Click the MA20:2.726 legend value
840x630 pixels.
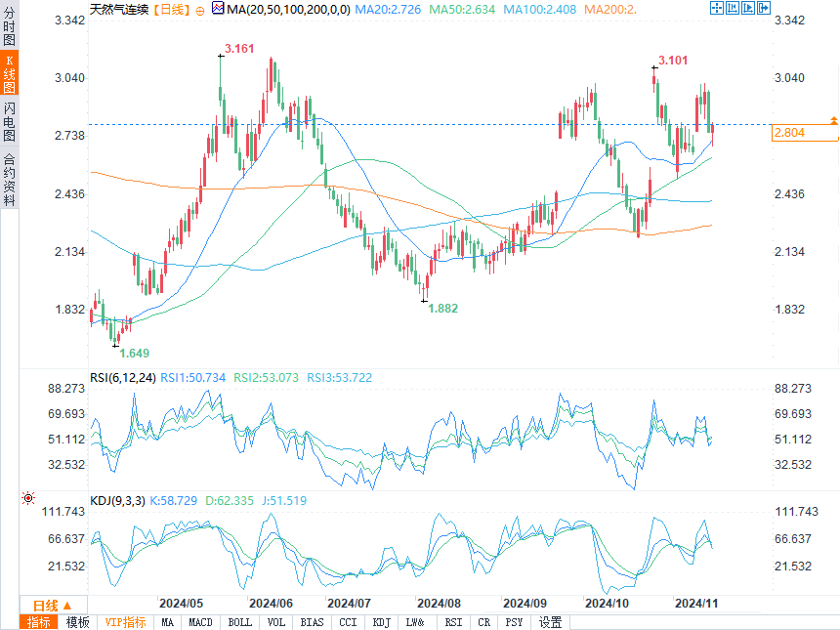388,10
